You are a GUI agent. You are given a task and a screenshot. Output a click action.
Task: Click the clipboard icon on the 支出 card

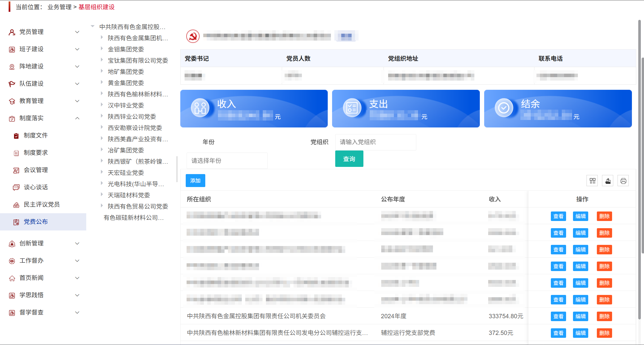(352, 108)
